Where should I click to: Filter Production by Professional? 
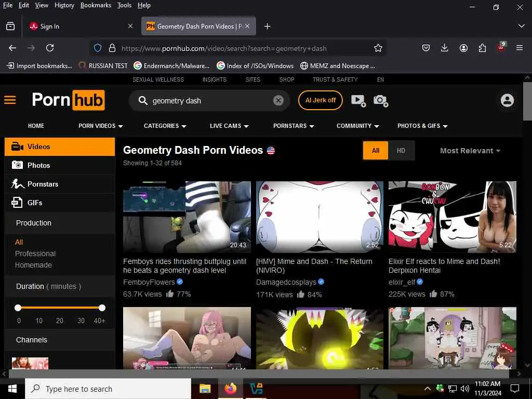(x=35, y=254)
